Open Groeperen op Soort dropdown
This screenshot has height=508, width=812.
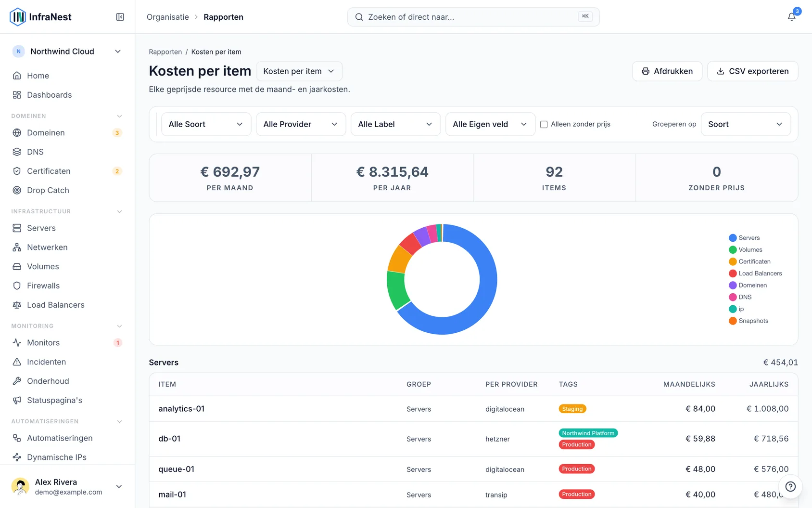tap(746, 124)
